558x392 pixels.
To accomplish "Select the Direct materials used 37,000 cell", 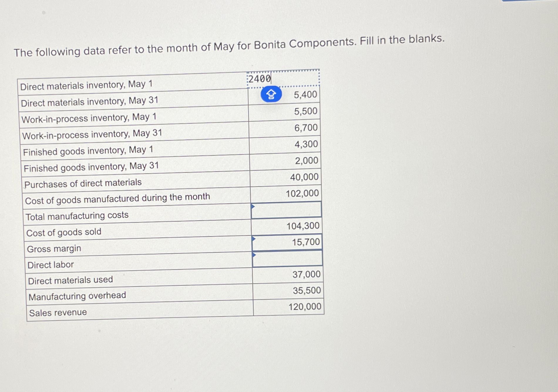I will click(x=307, y=274).
